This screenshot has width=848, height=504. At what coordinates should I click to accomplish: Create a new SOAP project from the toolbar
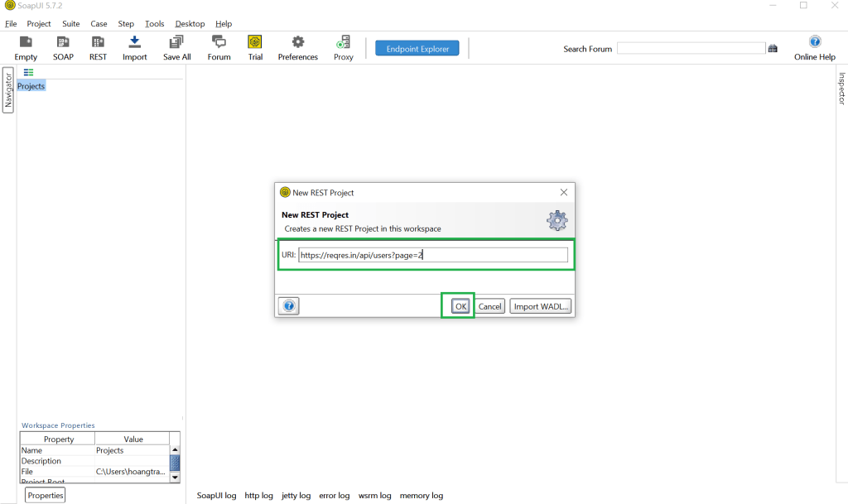63,43
